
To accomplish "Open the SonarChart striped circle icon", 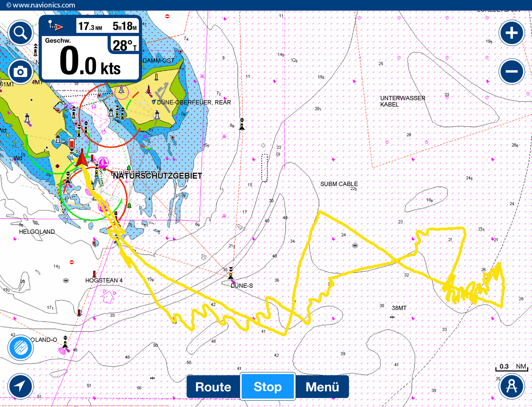I will point(20,348).
